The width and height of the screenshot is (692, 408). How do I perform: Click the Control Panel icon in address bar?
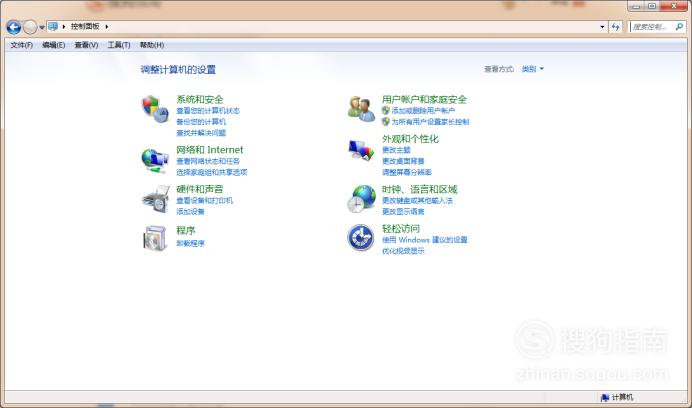pos(53,26)
